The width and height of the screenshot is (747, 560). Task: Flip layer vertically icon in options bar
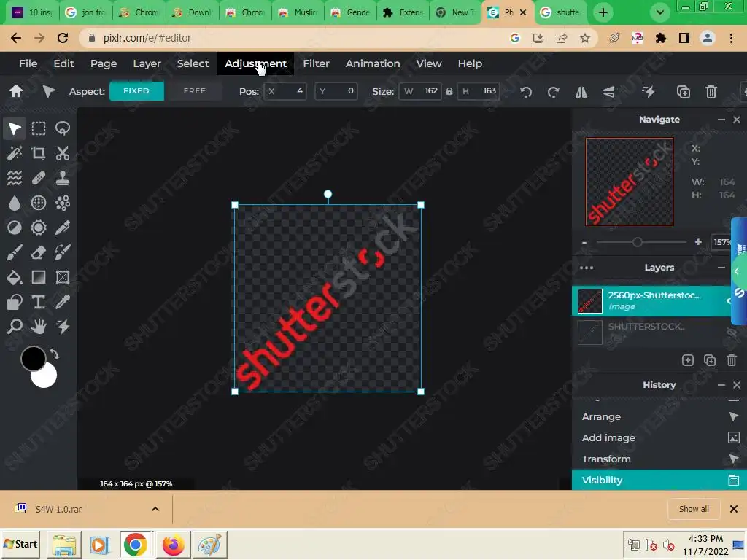coord(609,92)
